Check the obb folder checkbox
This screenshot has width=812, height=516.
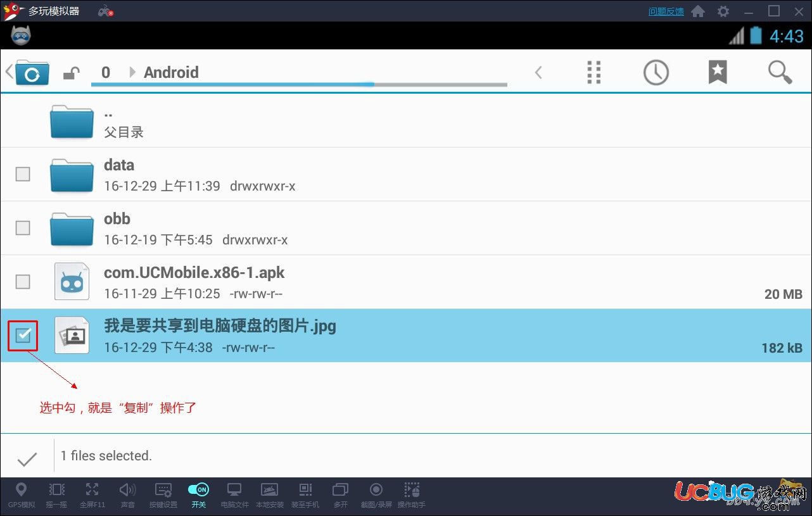[23, 227]
